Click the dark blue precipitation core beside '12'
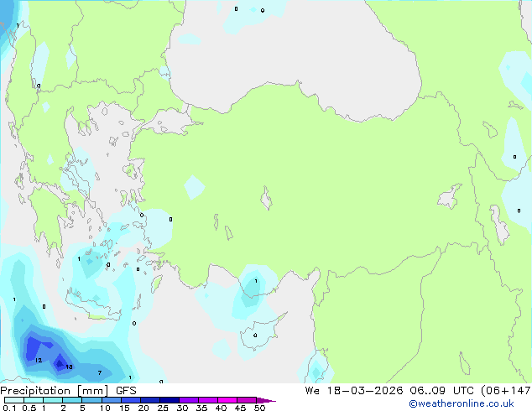Viewport: 532px width, 411px height. coord(33,347)
